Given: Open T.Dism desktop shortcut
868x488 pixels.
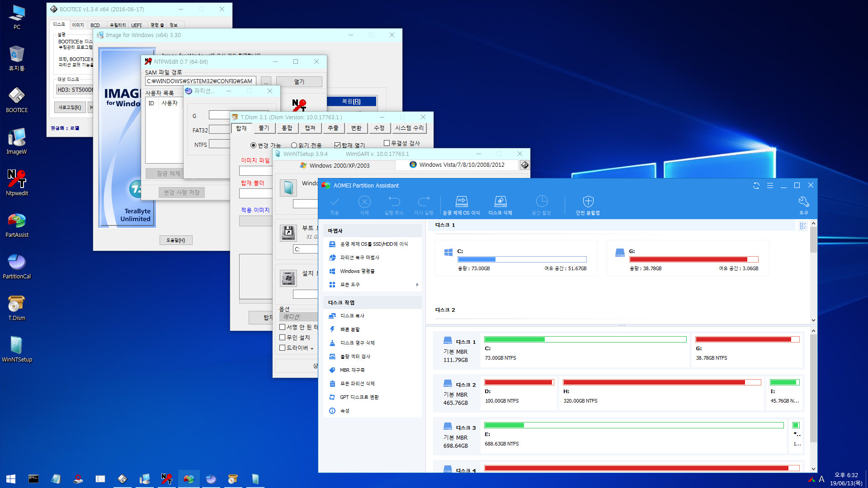Looking at the screenshot, I should pos(17,308).
